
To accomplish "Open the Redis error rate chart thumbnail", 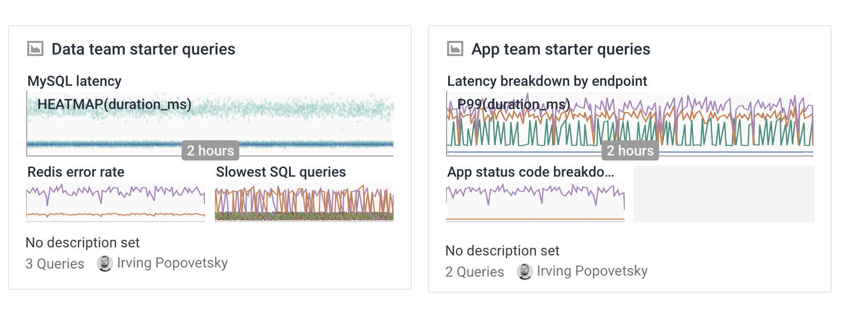I will coord(116,202).
